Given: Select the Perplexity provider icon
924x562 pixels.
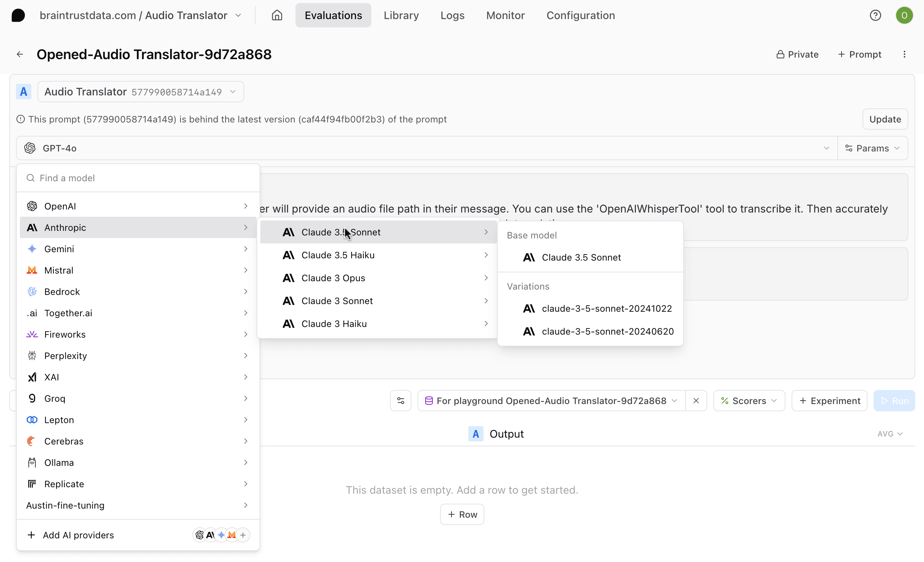Looking at the screenshot, I should (32, 356).
